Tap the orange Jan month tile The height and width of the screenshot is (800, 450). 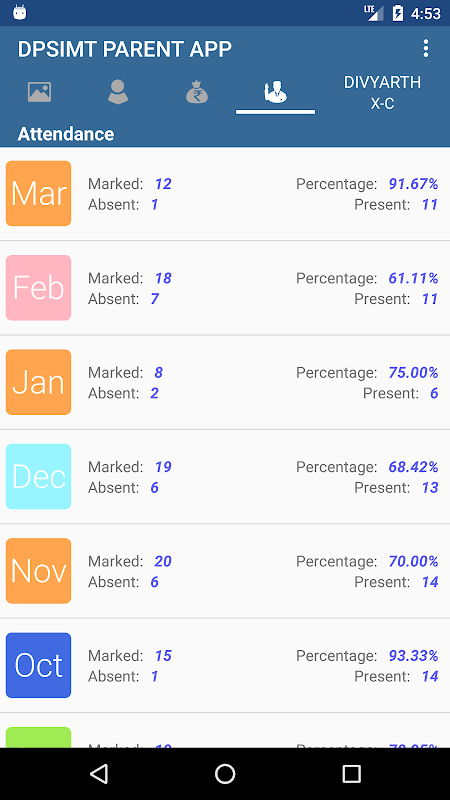point(38,382)
